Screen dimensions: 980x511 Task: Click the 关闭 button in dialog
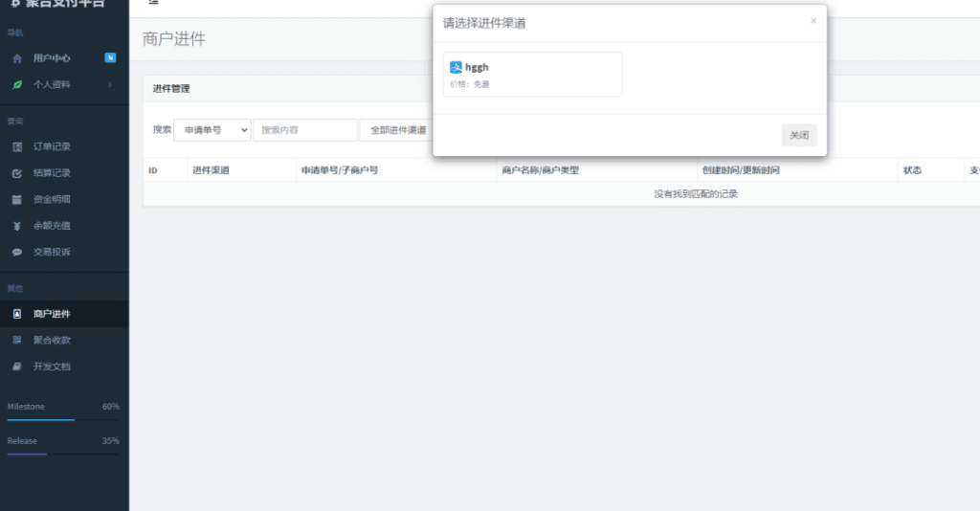click(799, 135)
